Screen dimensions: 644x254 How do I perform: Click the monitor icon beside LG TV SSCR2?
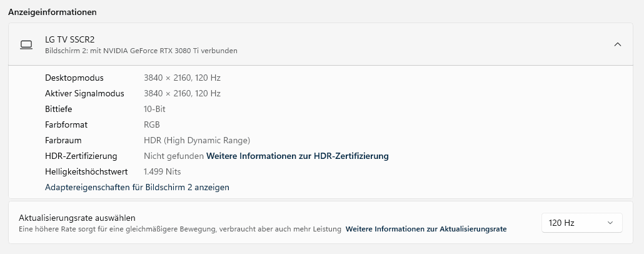click(x=26, y=44)
